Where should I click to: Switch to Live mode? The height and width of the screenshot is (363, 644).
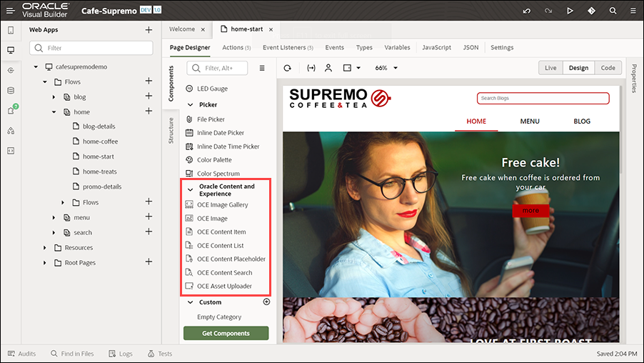pos(550,68)
